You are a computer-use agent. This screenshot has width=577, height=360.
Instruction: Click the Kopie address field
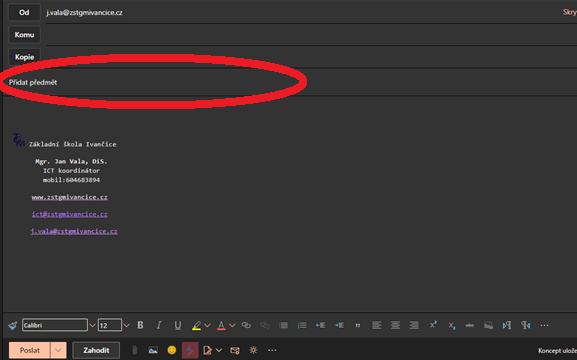pyautogui.click(x=311, y=57)
